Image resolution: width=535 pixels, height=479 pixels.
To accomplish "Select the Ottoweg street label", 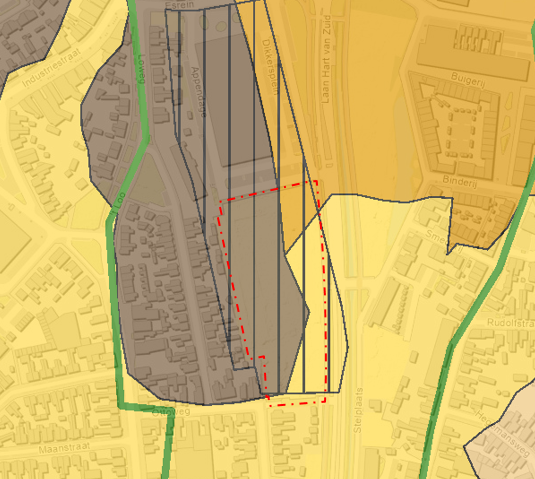I will (x=166, y=412).
